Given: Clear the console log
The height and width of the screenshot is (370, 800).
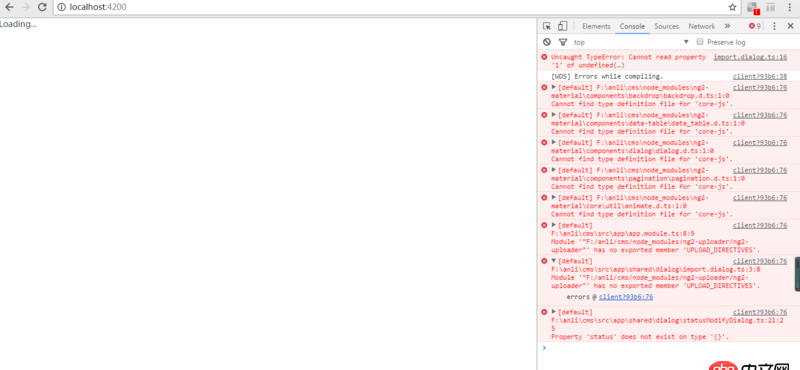Looking at the screenshot, I should tap(547, 42).
